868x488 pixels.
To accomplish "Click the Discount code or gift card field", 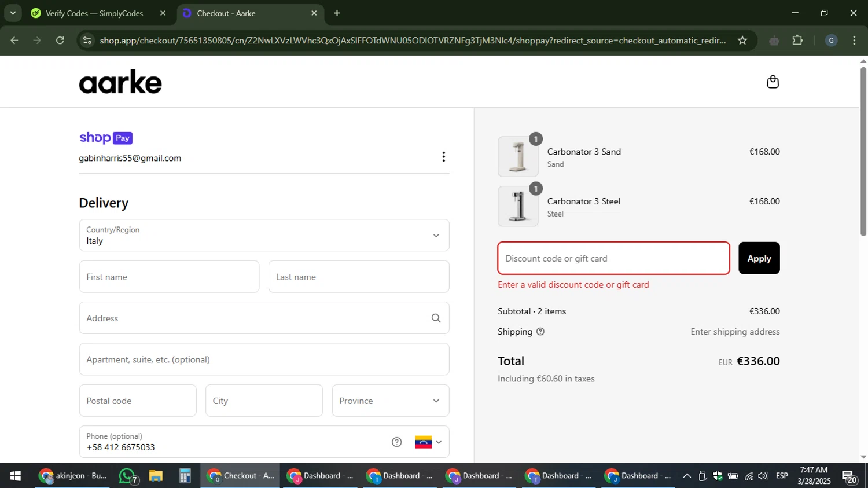I will [x=613, y=258].
